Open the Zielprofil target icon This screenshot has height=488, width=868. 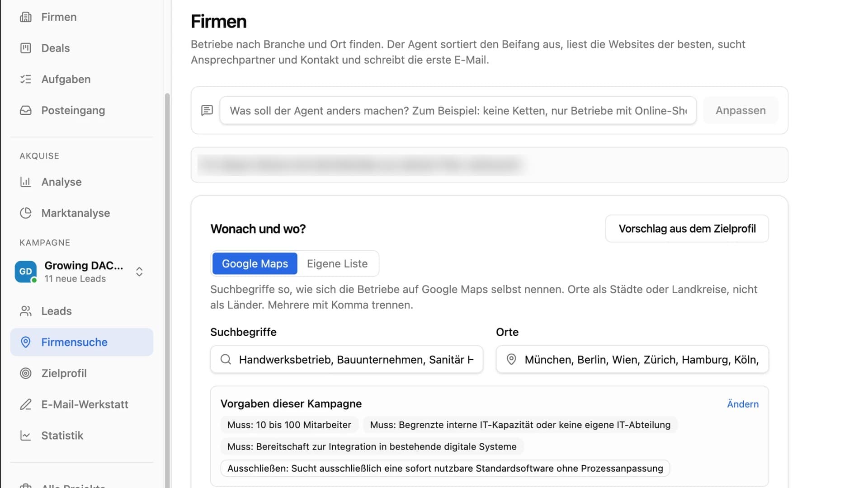(26, 374)
